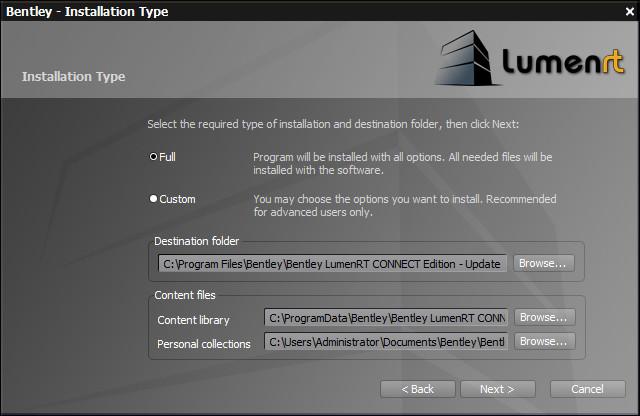The image size is (640, 416).
Task: Click the 'Content library' label
Action: tap(193, 320)
